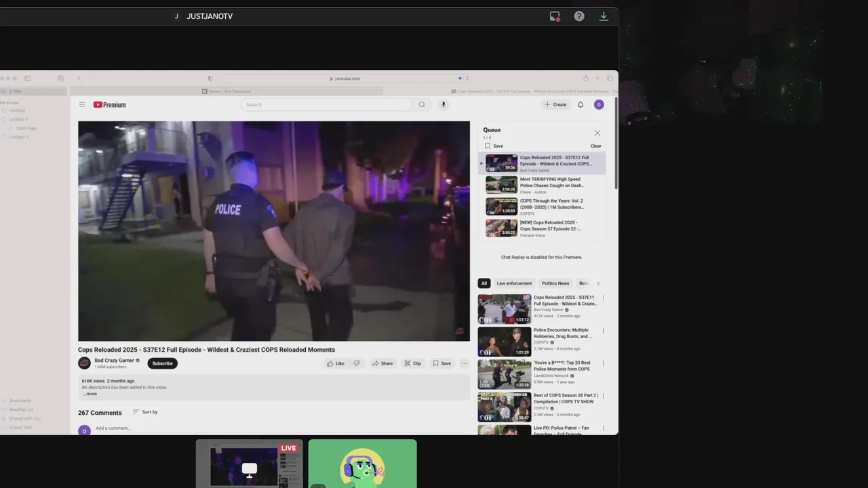Click the 'Add a comment' field
The height and width of the screenshot is (488, 868).
281,428
